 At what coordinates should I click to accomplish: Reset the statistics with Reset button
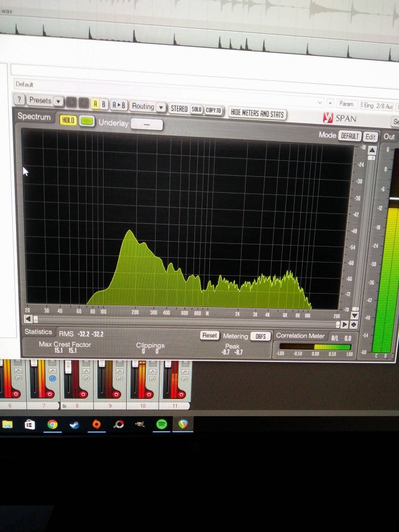point(209,335)
